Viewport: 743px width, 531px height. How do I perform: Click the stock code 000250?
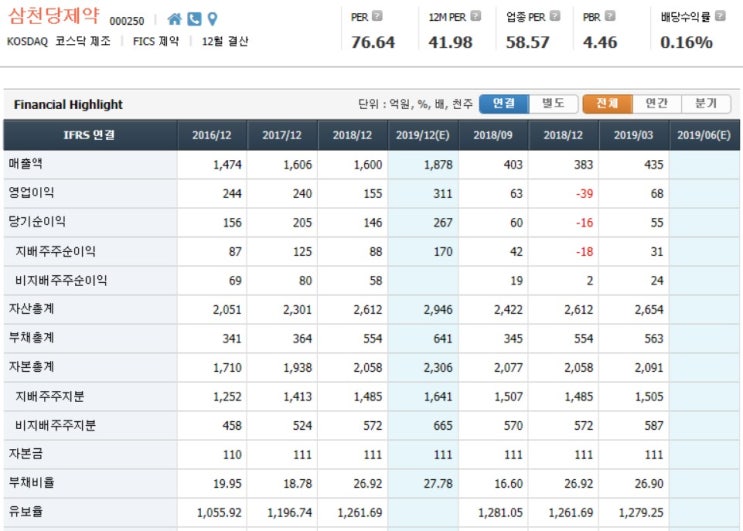127,21
